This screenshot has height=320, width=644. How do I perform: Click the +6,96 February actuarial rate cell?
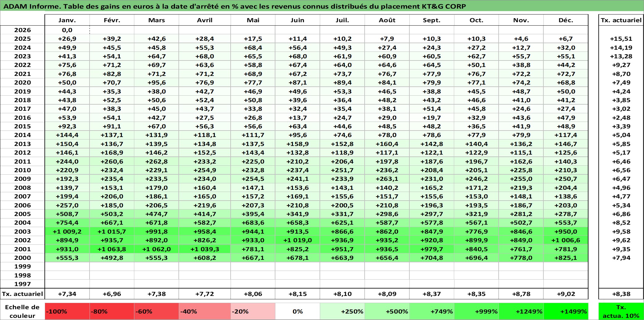(x=112, y=294)
